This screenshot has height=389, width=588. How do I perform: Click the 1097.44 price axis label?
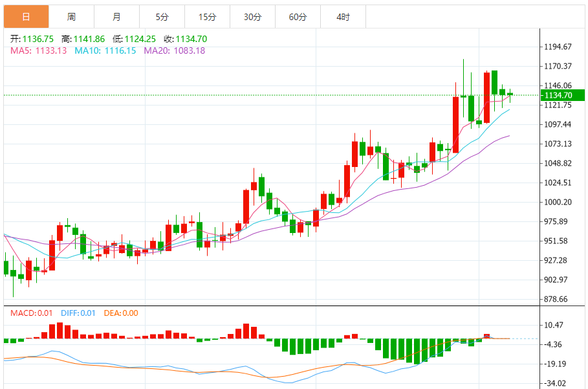coord(558,124)
